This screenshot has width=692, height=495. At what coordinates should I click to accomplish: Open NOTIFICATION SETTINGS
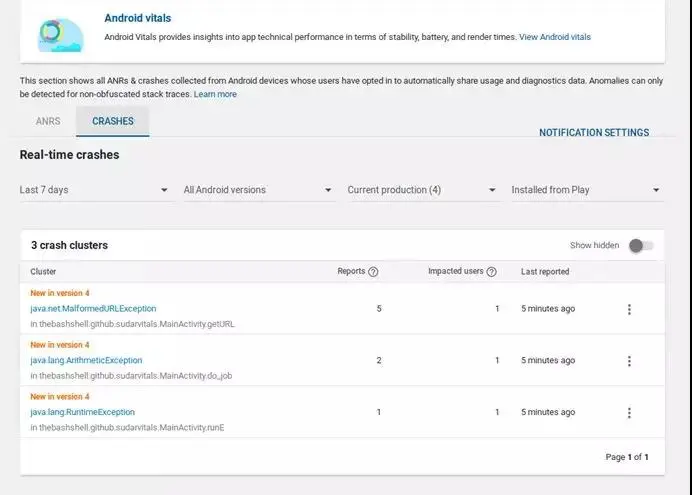tap(594, 133)
